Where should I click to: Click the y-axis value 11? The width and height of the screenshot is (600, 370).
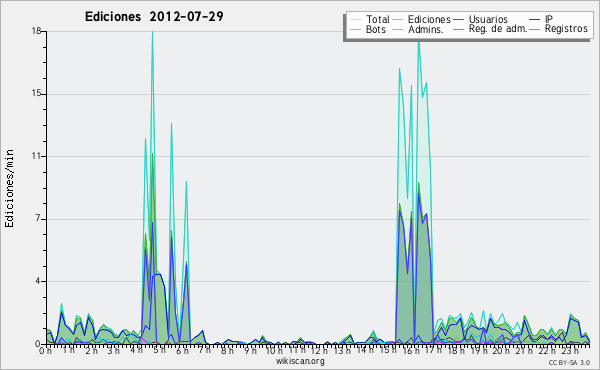(x=36, y=156)
